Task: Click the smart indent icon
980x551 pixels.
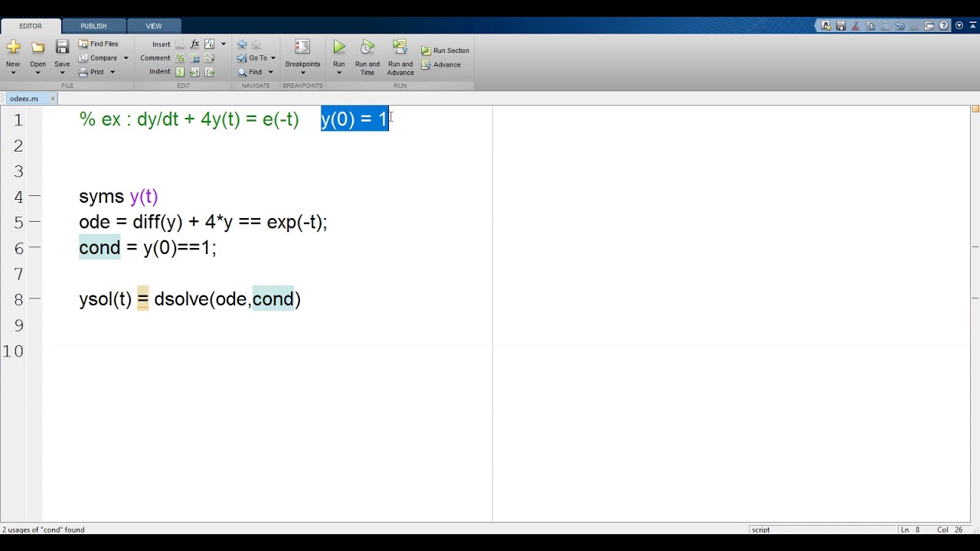Action: click(180, 72)
